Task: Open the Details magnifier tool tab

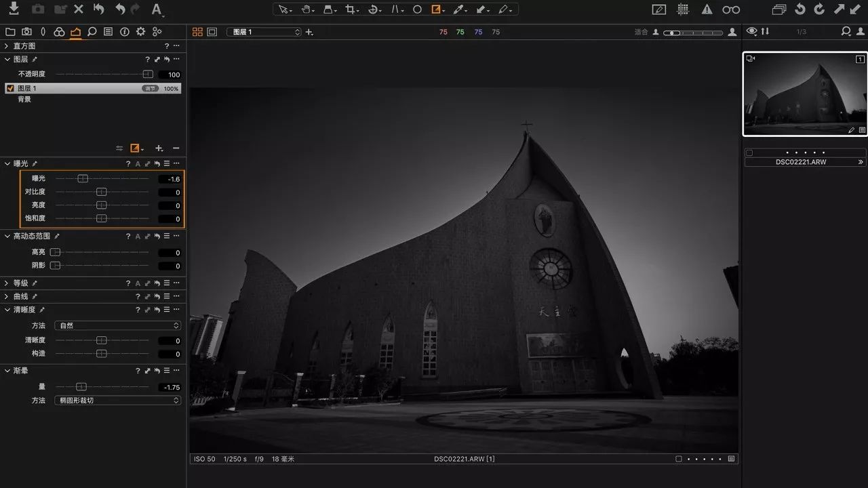Action: pyautogui.click(x=92, y=32)
